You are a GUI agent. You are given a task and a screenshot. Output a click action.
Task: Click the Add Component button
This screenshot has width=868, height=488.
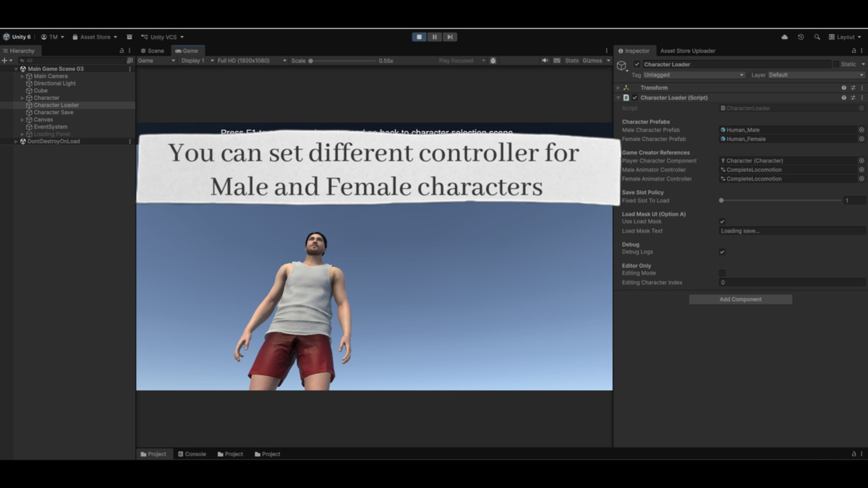(740, 299)
